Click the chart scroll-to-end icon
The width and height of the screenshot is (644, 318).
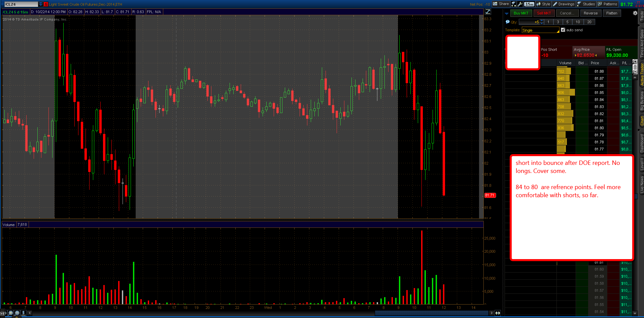point(3,313)
